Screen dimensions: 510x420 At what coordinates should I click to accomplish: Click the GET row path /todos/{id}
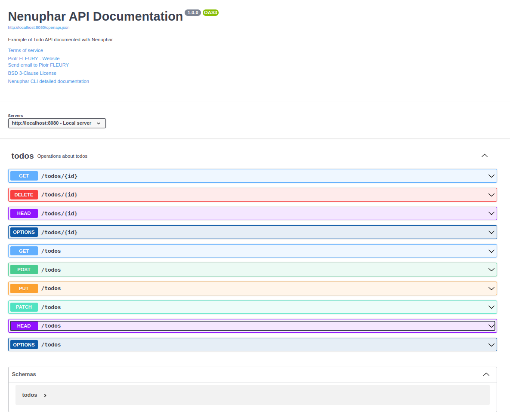coord(59,176)
